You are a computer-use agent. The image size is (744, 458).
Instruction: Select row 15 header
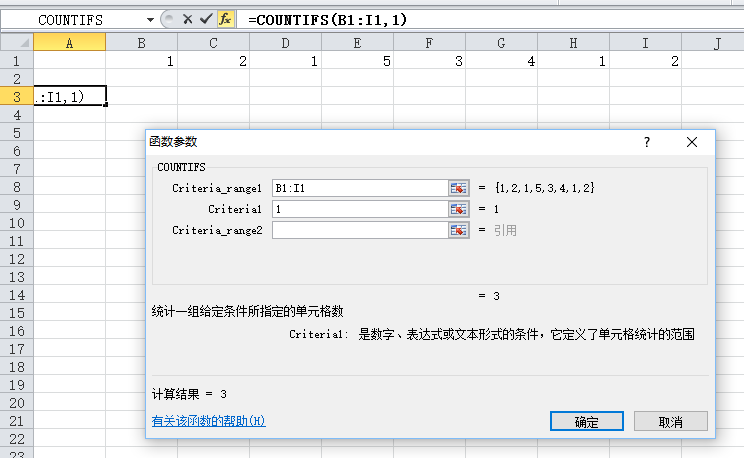[x=17, y=313]
